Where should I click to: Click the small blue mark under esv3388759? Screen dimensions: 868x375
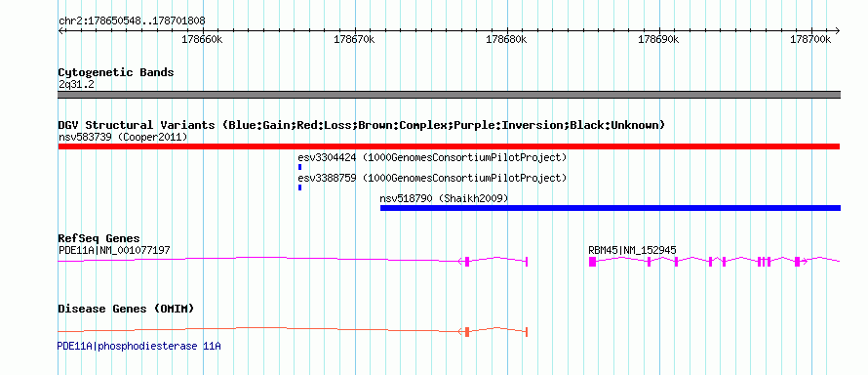pos(299,187)
